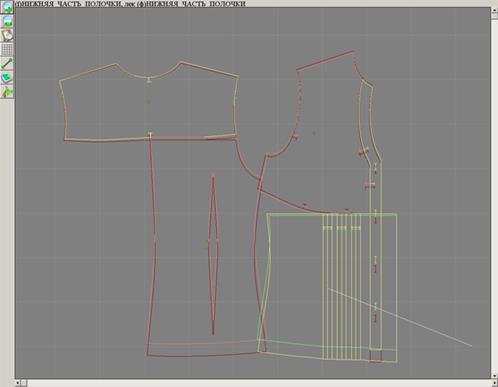Select the yellow back yoke pattern piece
This screenshot has height=387, width=498.
(x=149, y=101)
